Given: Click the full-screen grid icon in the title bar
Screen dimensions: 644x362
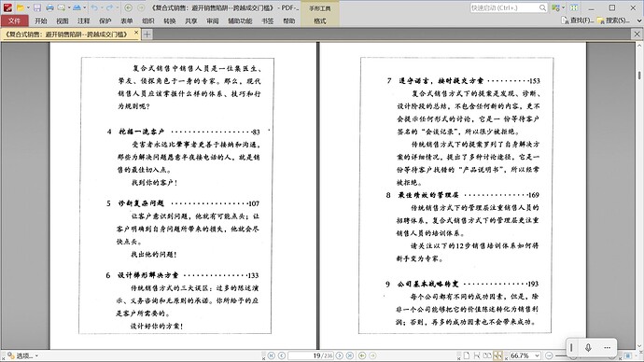Looking at the screenshot, I should coord(574,7).
